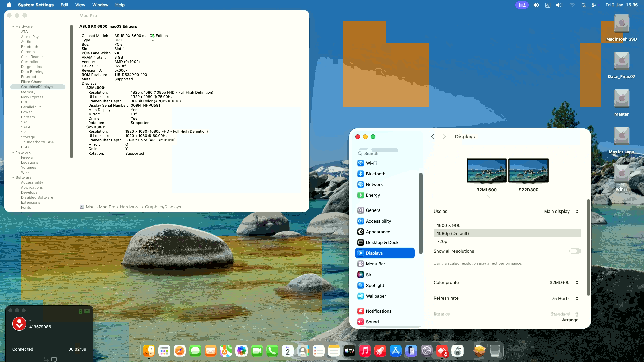
Task: Open the Edit menu
Action: (x=64, y=5)
